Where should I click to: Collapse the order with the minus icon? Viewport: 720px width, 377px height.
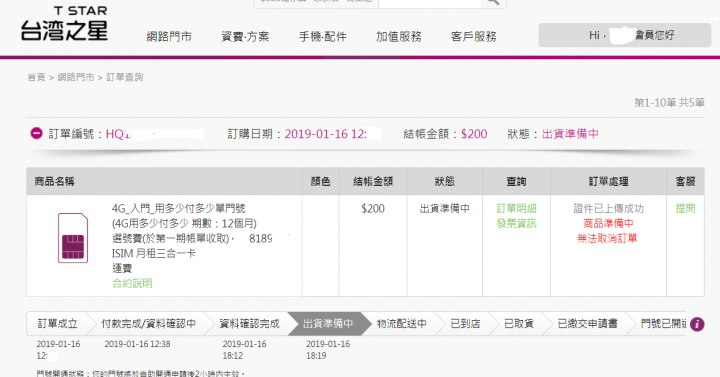tap(36, 133)
